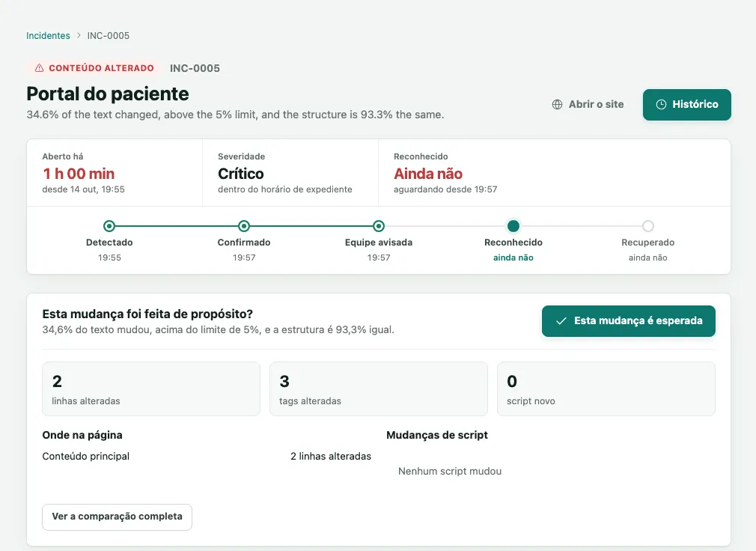Click the warning triangle icon in the Conteúdo Alterado badge
756x551 pixels.
tap(39, 68)
